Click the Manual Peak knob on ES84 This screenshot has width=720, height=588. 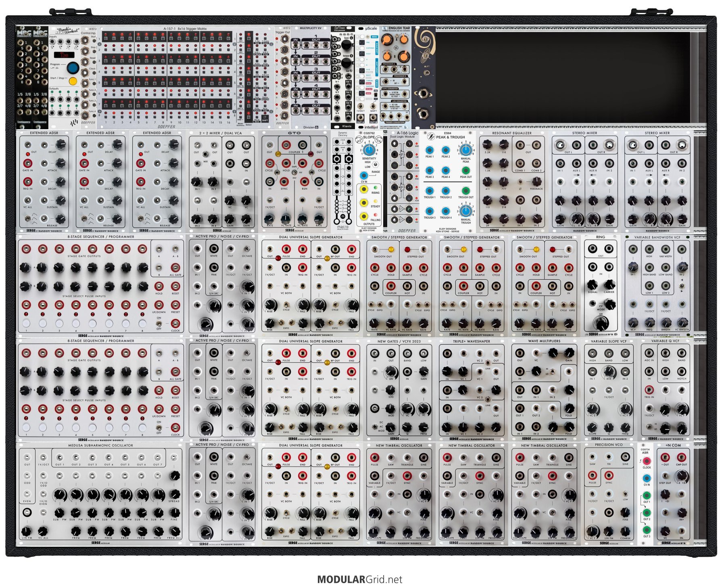tap(465, 150)
